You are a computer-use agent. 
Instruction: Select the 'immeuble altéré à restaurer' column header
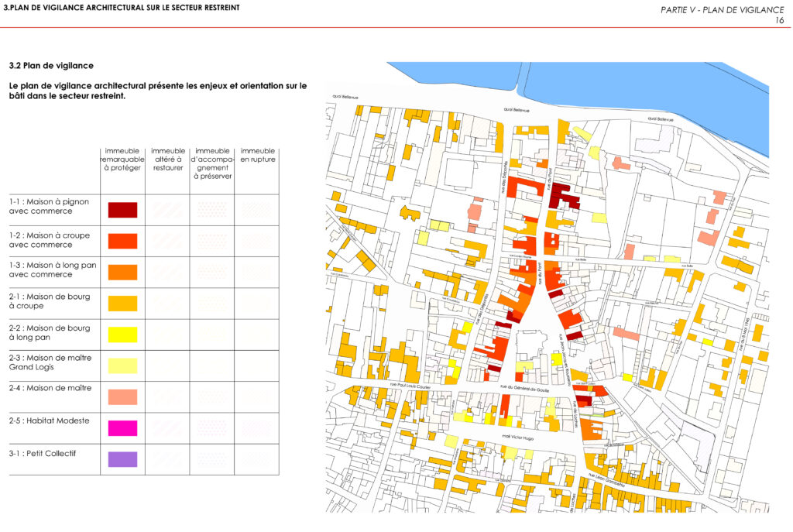tap(168, 159)
